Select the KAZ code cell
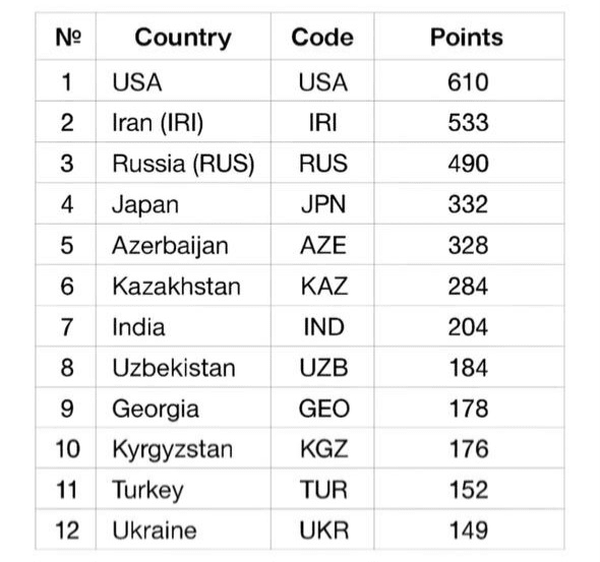This screenshot has width=600, height=562. click(323, 287)
